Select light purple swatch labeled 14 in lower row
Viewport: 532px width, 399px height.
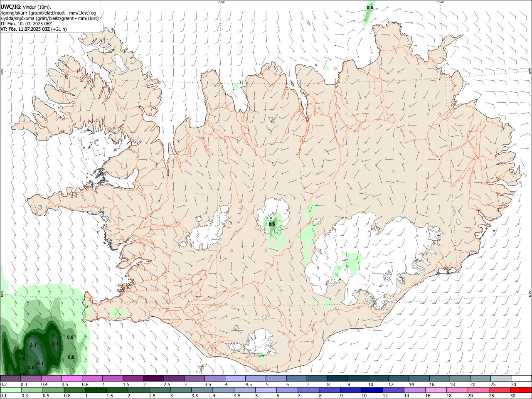coord(414,390)
